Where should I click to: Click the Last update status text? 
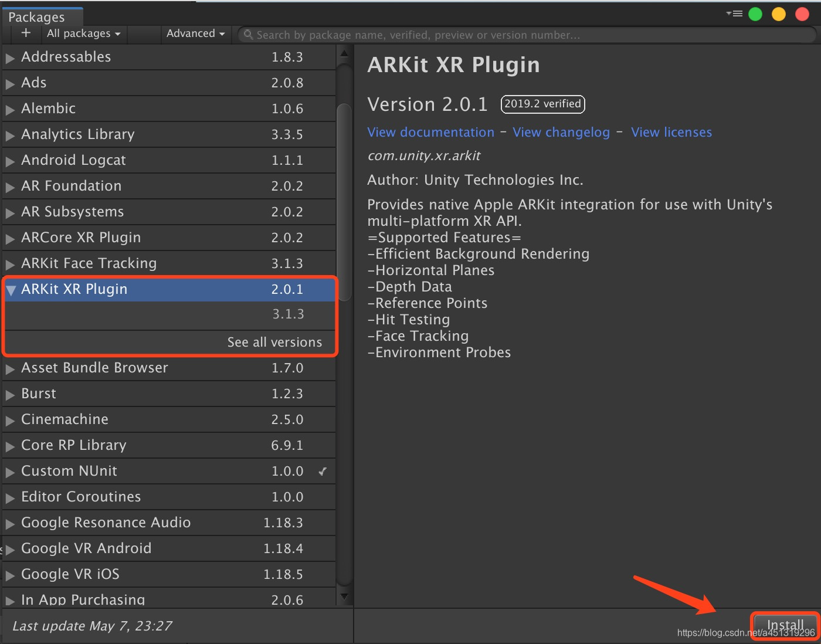(x=92, y=626)
